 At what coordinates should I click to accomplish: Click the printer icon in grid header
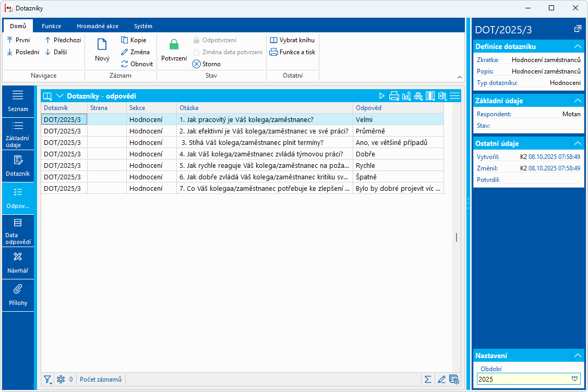tap(394, 96)
